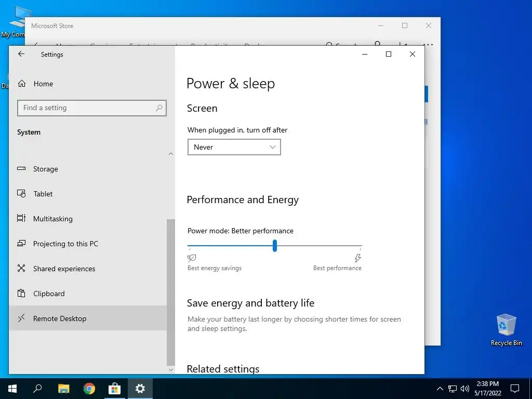Click the Multitasking icon

point(21,218)
